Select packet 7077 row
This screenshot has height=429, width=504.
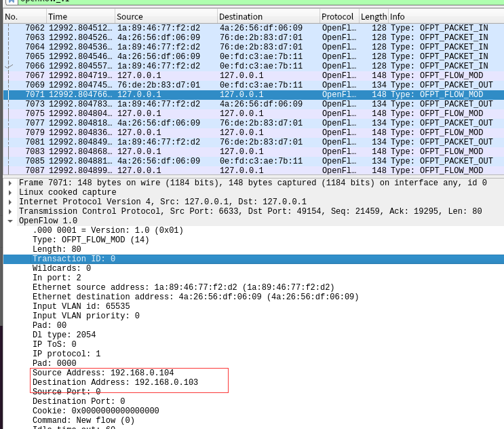tap(254, 123)
